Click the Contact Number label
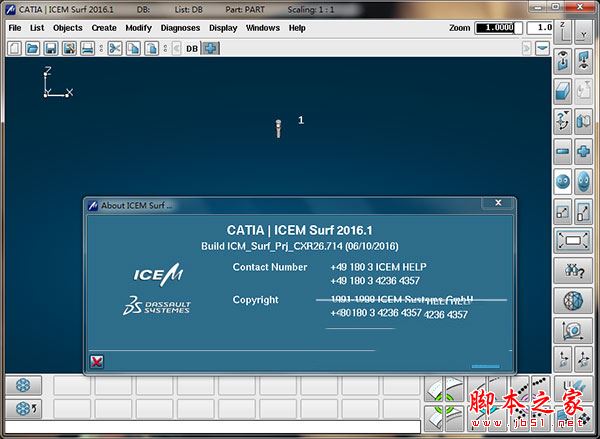 [270, 267]
